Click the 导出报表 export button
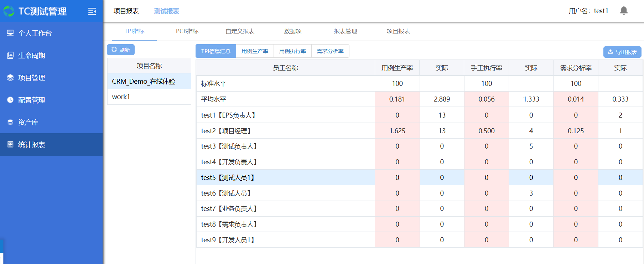644x264 pixels. click(622, 52)
